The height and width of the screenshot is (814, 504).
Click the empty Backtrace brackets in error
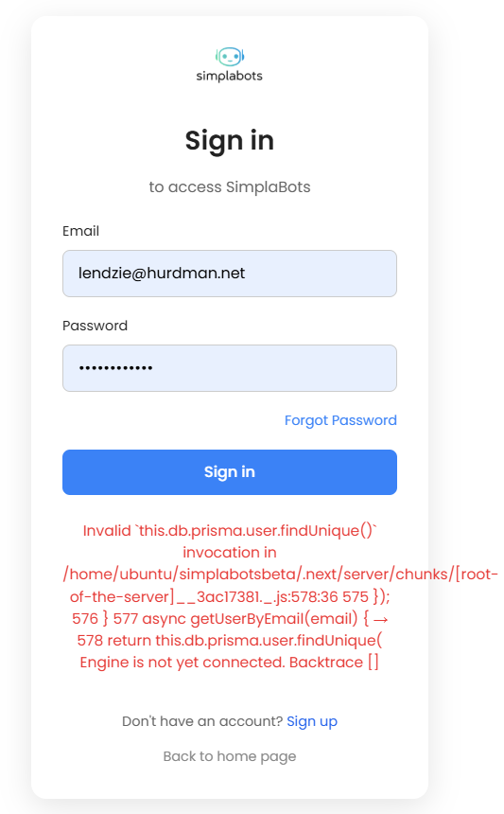click(x=374, y=663)
